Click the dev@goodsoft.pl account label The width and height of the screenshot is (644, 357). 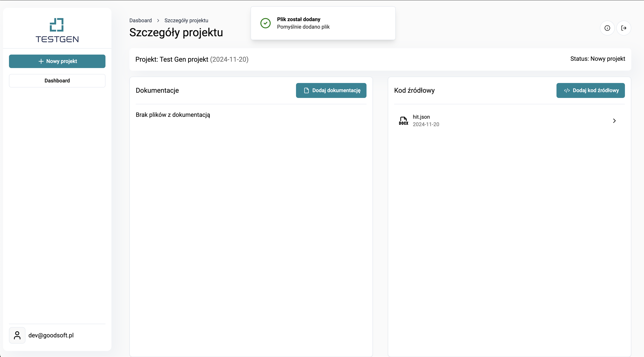(51, 335)
